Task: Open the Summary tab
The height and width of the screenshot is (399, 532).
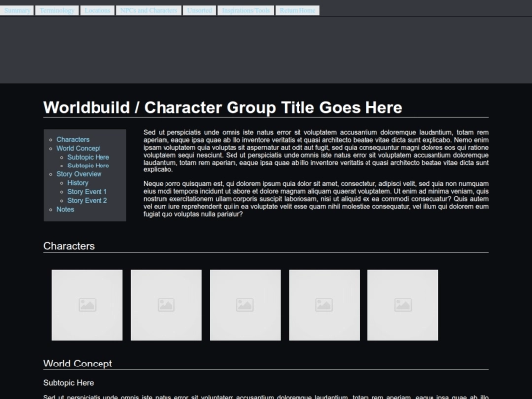Action: (x=17, y=10)
